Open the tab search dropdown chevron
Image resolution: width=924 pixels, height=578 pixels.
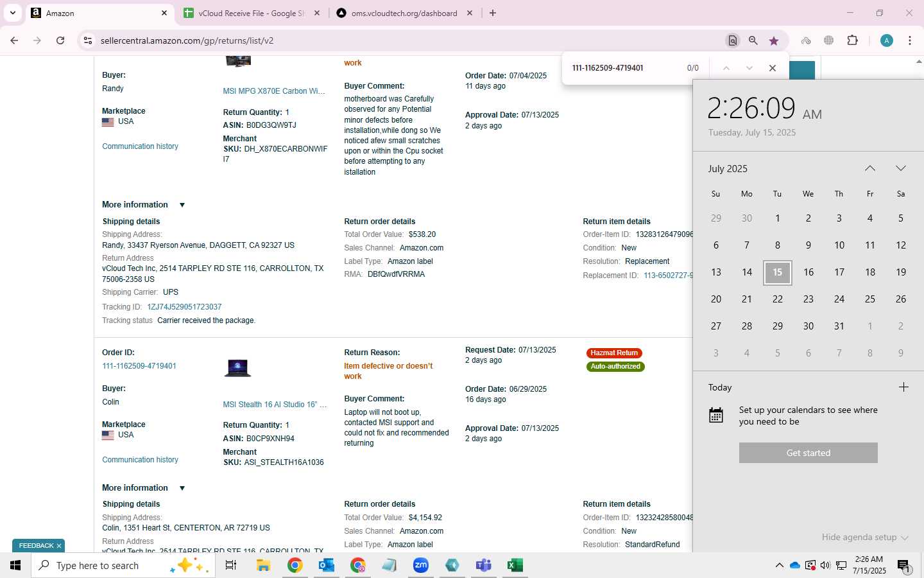coord(12,13)
